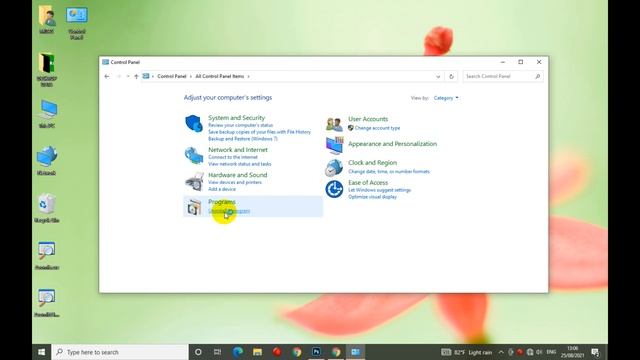
Task: Click the Cortana circle icon on the taskbar
Action: point(198,352)
